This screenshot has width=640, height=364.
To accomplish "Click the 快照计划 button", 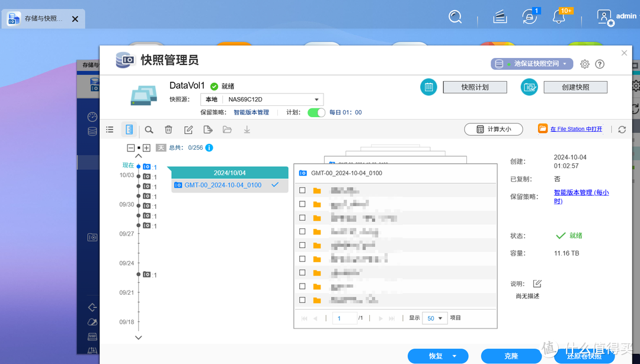I will coord(475,86).
